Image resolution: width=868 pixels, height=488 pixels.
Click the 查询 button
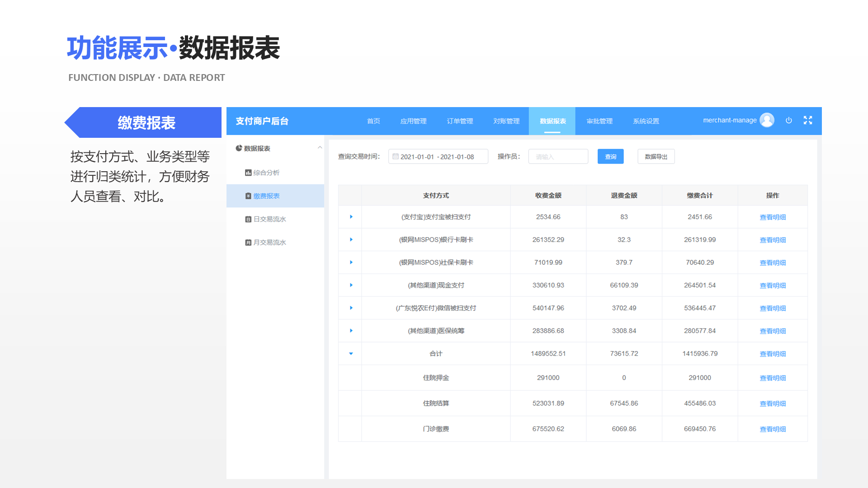[610, 156]
